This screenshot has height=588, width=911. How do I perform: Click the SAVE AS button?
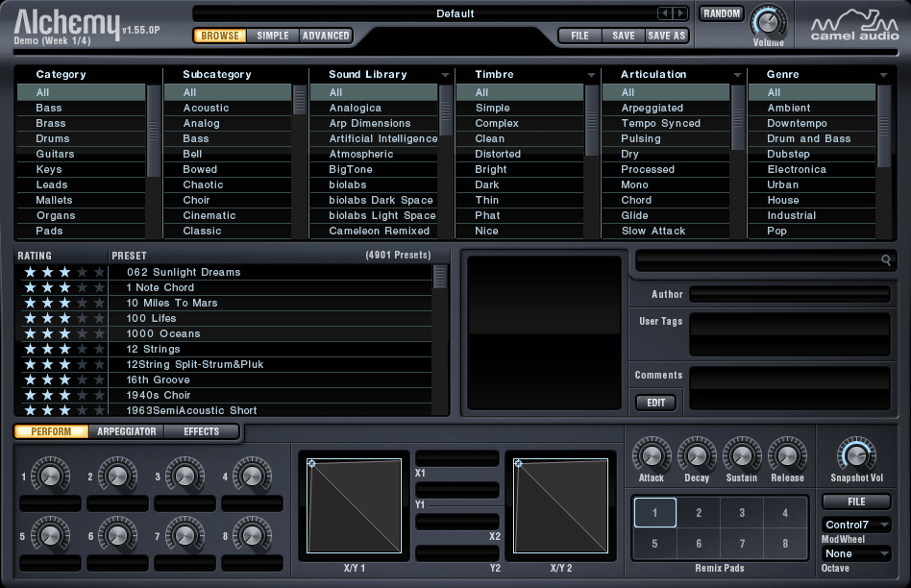[667, 36]
